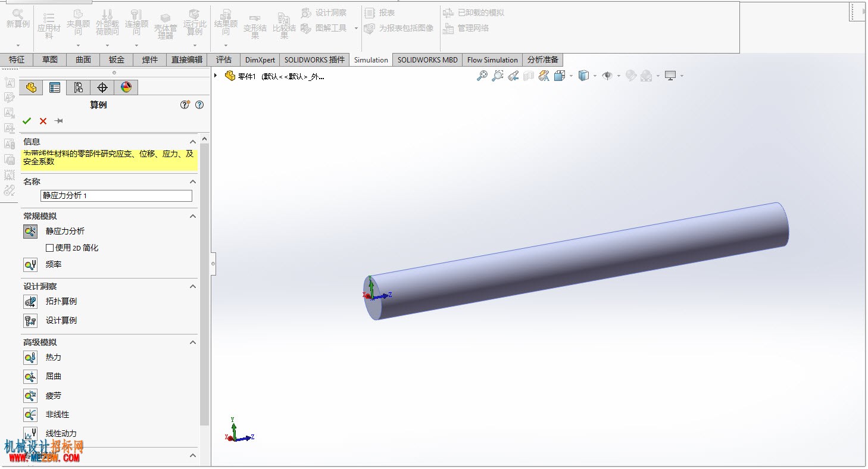The width and height of the screenshot is (868, 469).
Task: Pin the 算例 panel with pushpin icon
Action: tap(58, 121)
